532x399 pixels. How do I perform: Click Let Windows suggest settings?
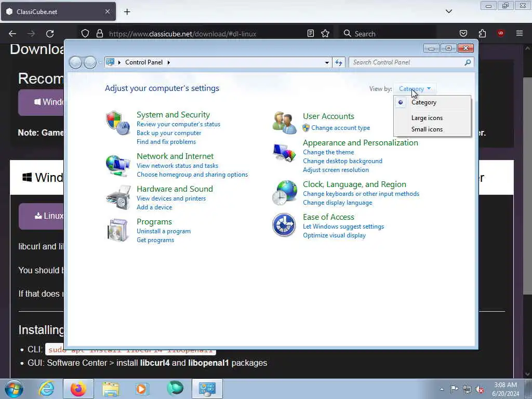(343, 227)
